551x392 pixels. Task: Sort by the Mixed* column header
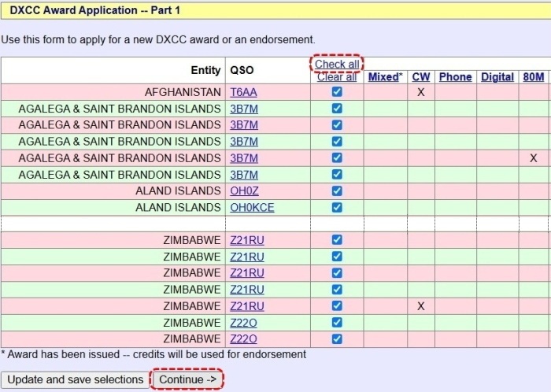[385, 77]
